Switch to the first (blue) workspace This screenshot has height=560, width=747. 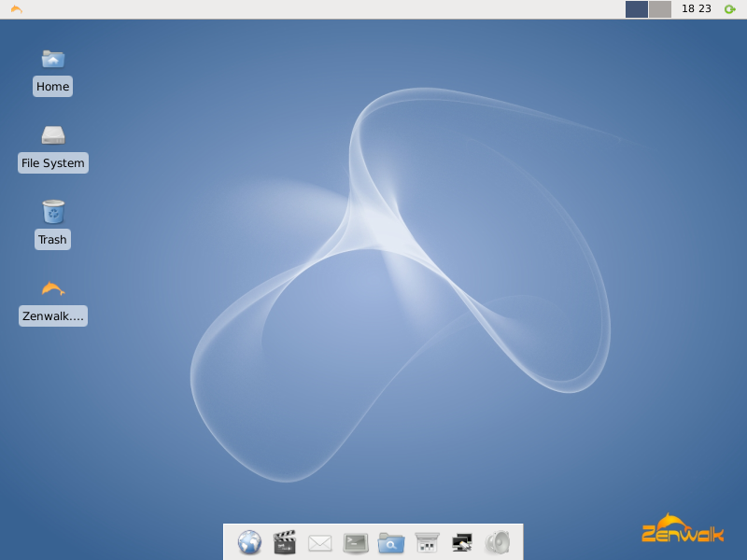(x=637, y=9)
